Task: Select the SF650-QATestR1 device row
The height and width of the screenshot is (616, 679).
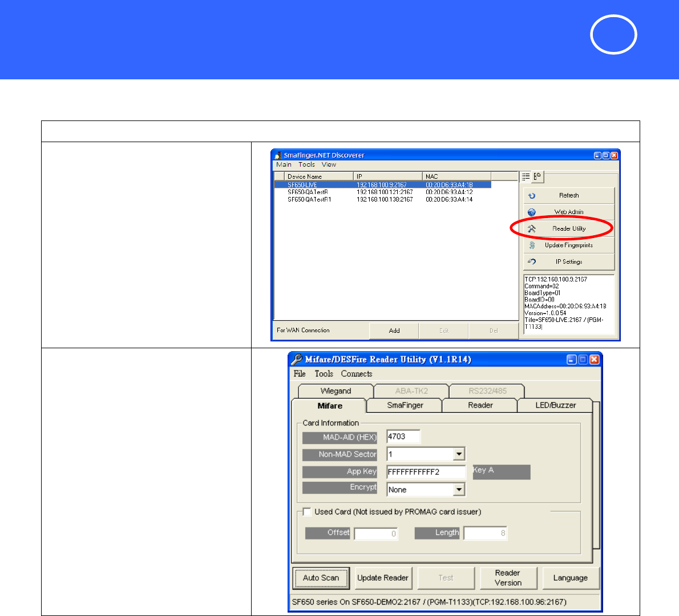Action: pyautogui.click(x=383, y=200)
